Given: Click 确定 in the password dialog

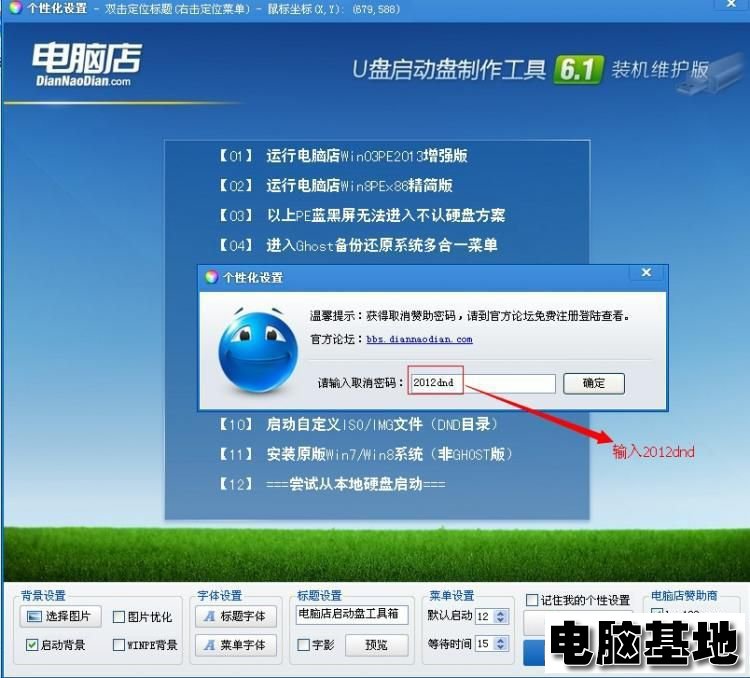Looking at the screenshot, I should [x=594, y=383].
